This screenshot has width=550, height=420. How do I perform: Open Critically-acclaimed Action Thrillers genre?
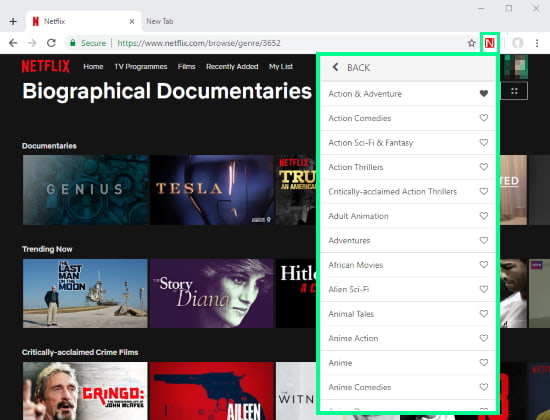[393, 192]
